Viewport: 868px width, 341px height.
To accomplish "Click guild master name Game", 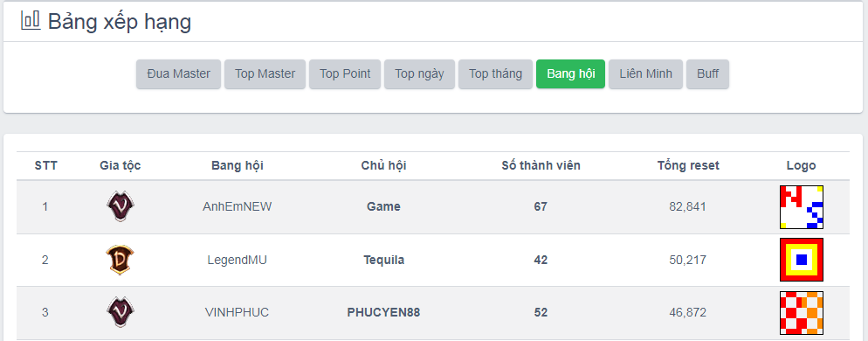I will pyautogui.click(x=383, y=207).
